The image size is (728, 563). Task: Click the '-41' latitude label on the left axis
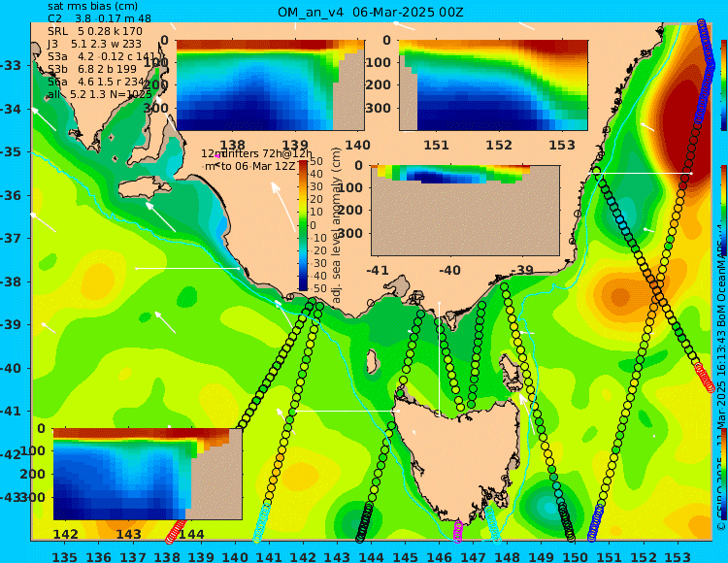[x=11, y=411]
